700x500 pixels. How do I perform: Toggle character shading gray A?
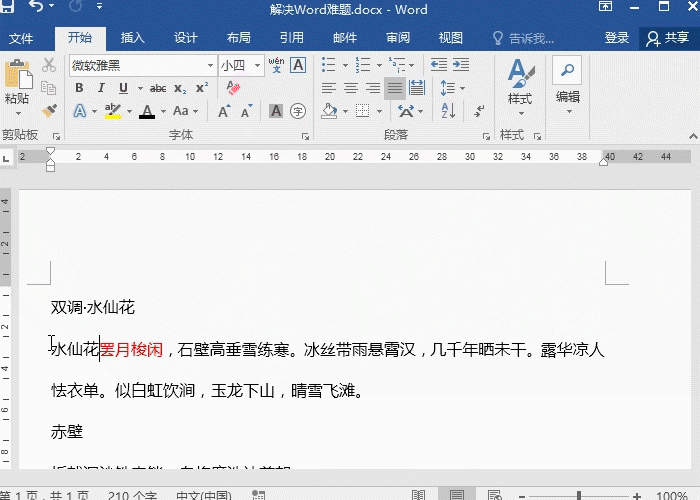point(276,111)
